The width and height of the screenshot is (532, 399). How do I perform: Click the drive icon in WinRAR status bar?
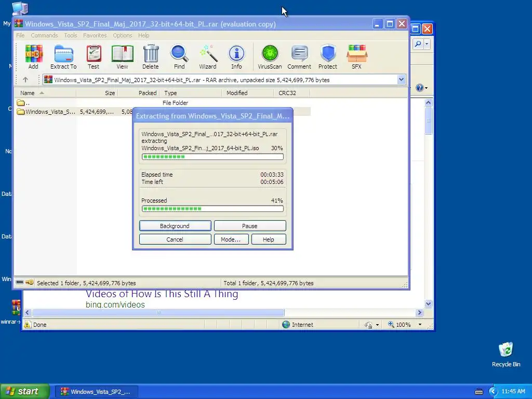[20, 282]
